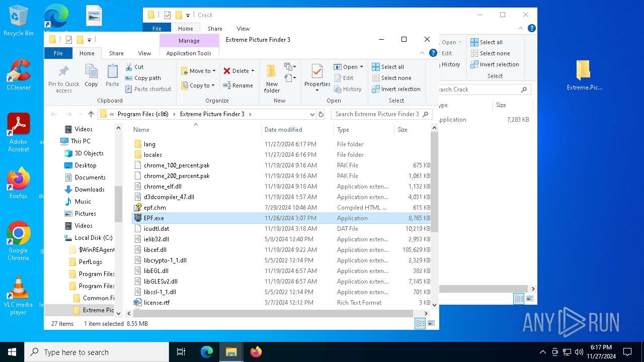
Task: Click the Manage contextual tab
Action: (x=189, y=41)
